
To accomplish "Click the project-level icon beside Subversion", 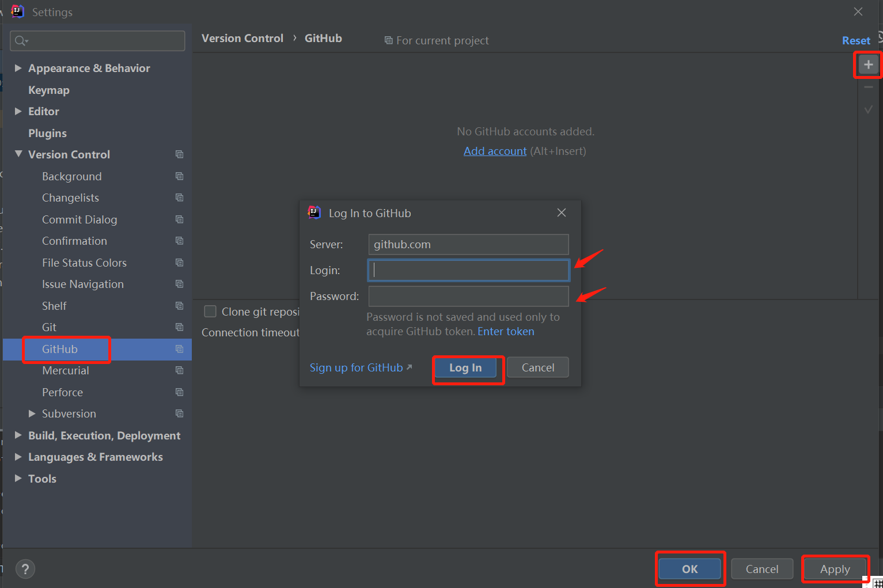I will [x=179, y=414].
